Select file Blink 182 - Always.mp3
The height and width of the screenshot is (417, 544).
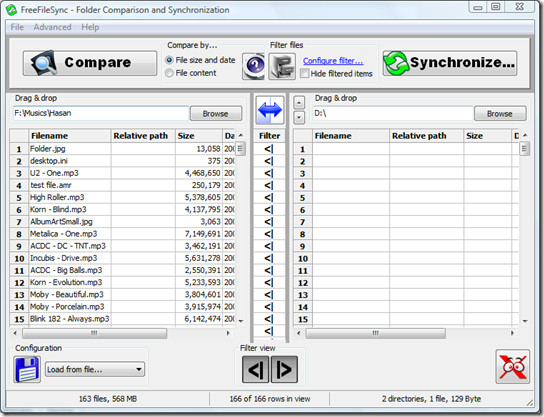(x=69, y=319)
